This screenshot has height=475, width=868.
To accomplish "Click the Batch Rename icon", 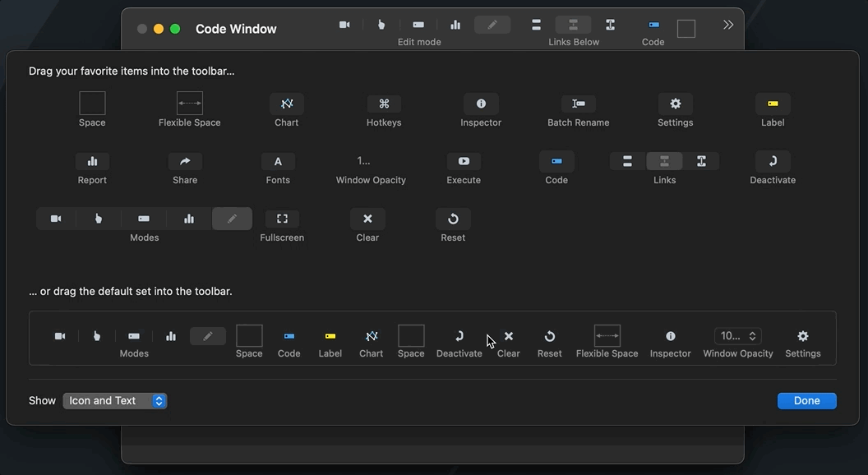I will [579, 104].
